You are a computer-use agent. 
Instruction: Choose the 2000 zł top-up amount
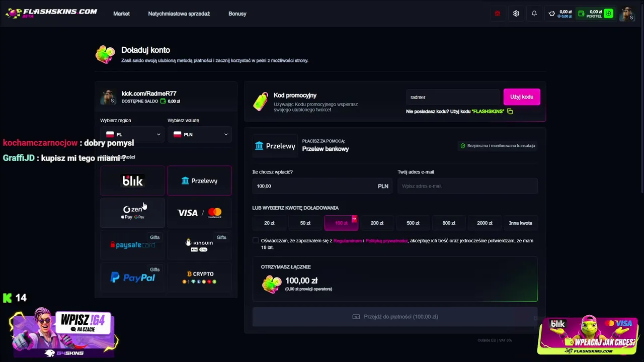485,223
